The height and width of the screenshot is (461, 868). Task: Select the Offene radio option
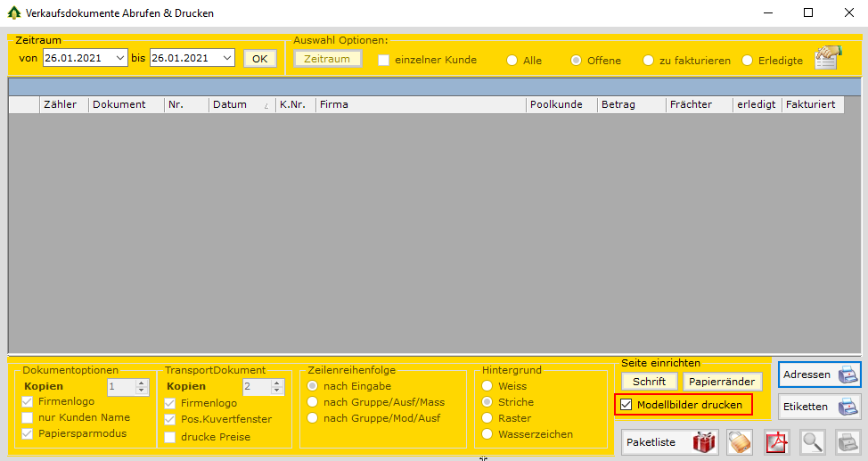coord(577,61)
